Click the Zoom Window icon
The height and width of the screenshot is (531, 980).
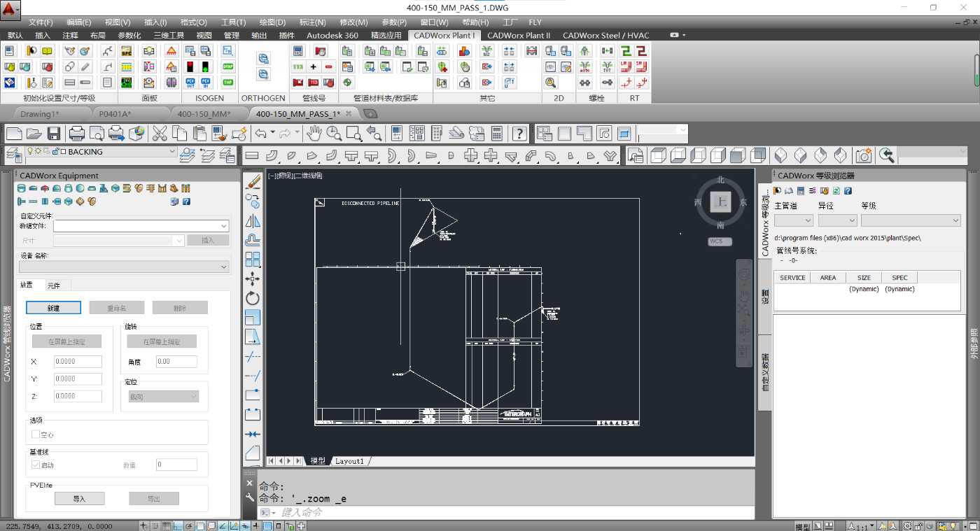[354, 134]
